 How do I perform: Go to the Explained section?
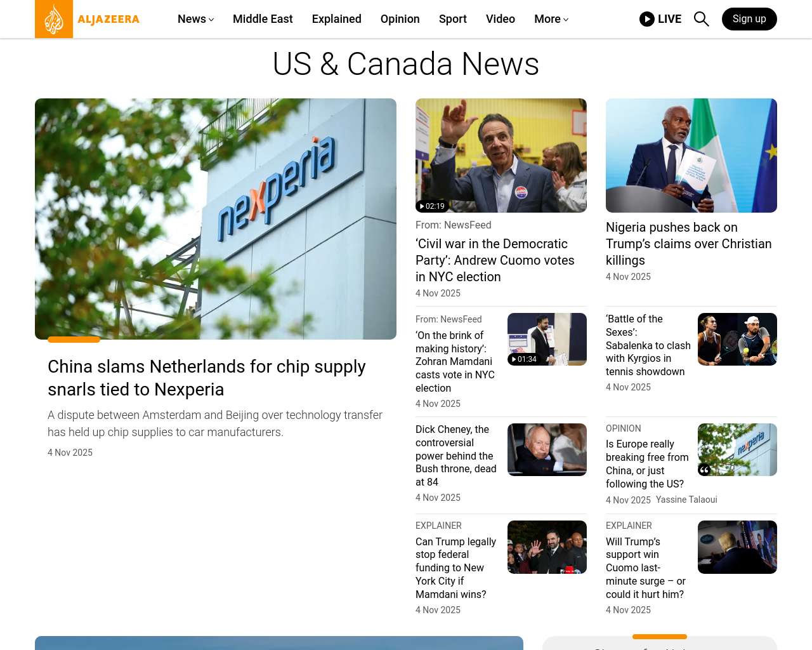coord(336,19)
